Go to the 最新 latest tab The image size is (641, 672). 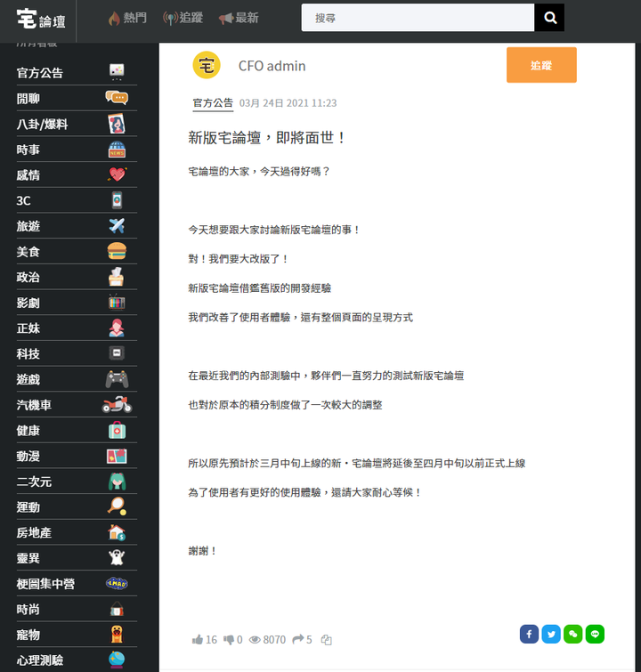point(239,18)
